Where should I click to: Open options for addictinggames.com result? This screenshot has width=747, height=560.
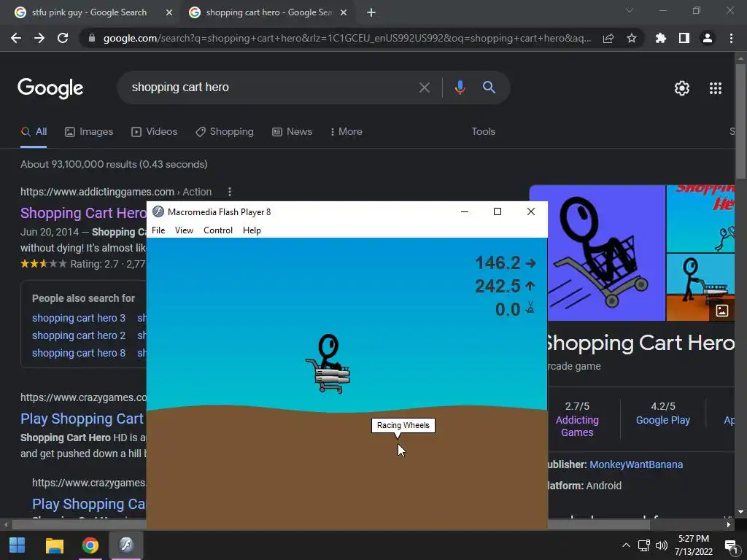point(230,192)
